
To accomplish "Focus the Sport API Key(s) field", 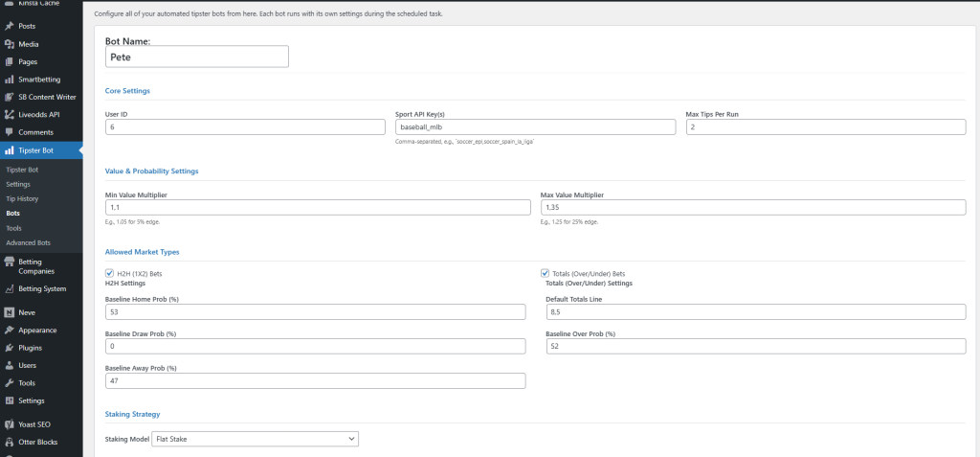I will pos(535,126).
